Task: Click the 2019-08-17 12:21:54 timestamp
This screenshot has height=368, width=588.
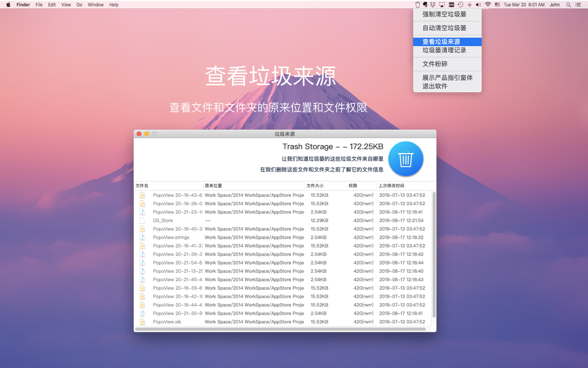Action: pos(401,220)
